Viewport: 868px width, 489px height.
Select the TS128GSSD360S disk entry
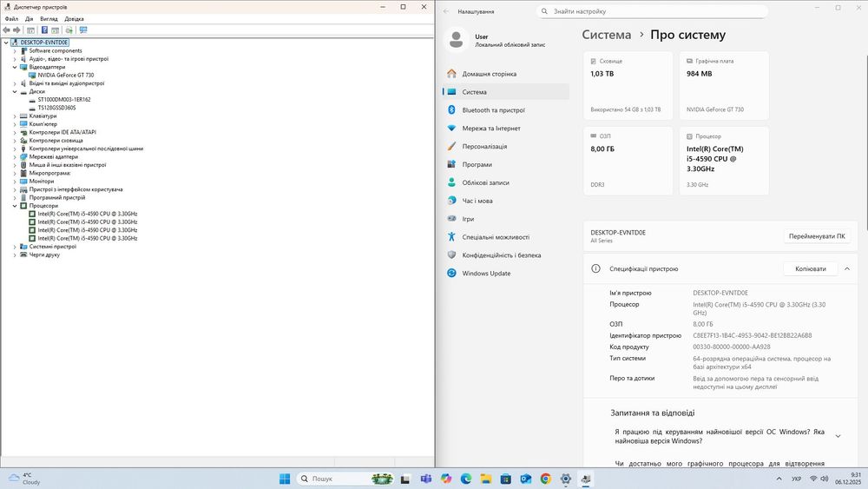56,108
